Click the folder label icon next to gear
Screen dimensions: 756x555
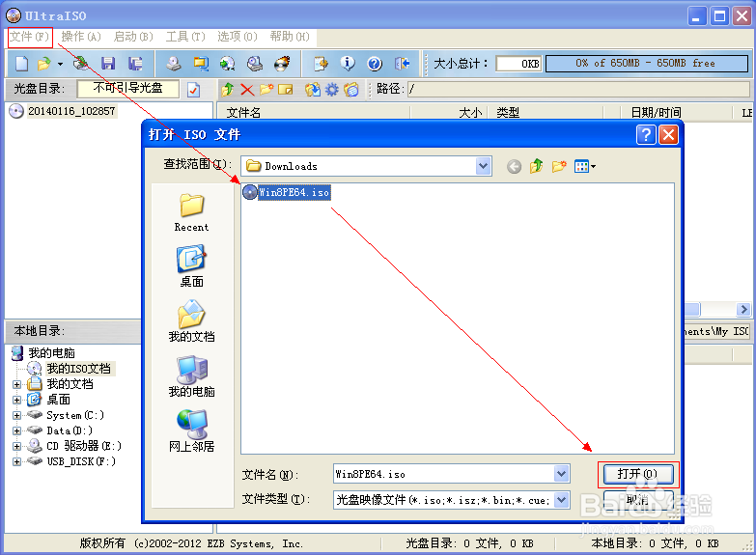(x=351, y=90)
